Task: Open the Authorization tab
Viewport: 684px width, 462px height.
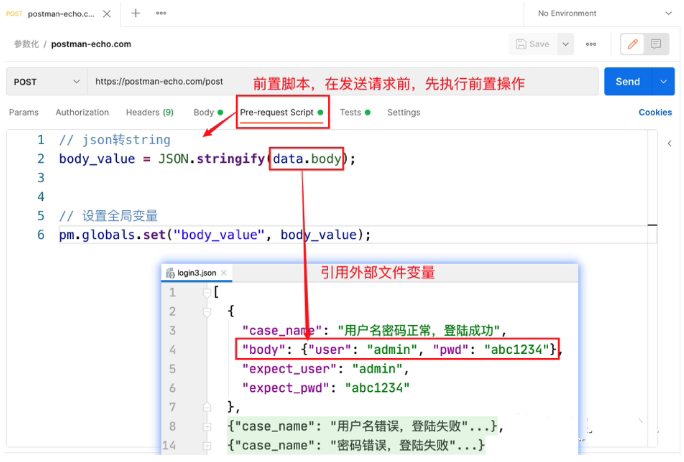Action: coord(82,113)
